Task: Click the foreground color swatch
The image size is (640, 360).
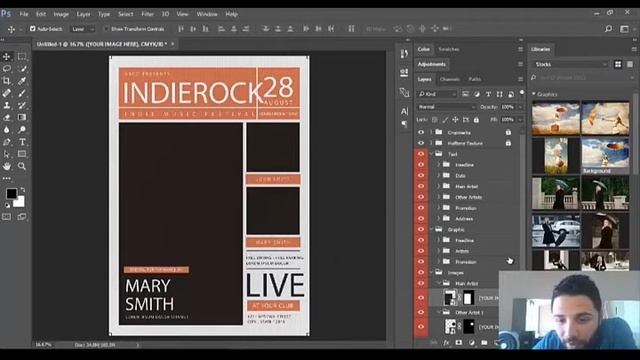Action: [11, 193]
